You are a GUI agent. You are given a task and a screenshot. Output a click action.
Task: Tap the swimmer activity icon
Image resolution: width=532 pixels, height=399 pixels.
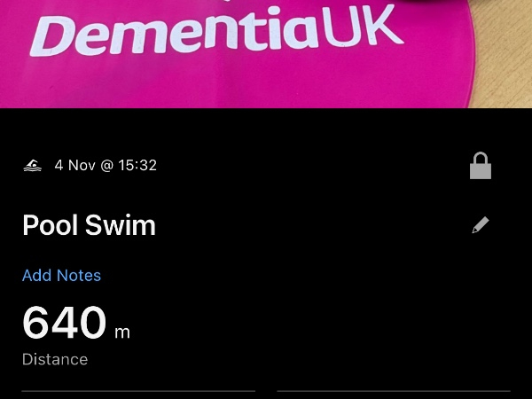(x=32, y=166)
